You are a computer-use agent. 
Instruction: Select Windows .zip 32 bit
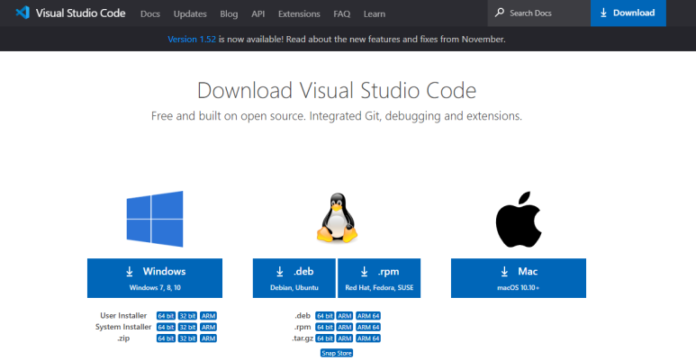click(187, 338)
